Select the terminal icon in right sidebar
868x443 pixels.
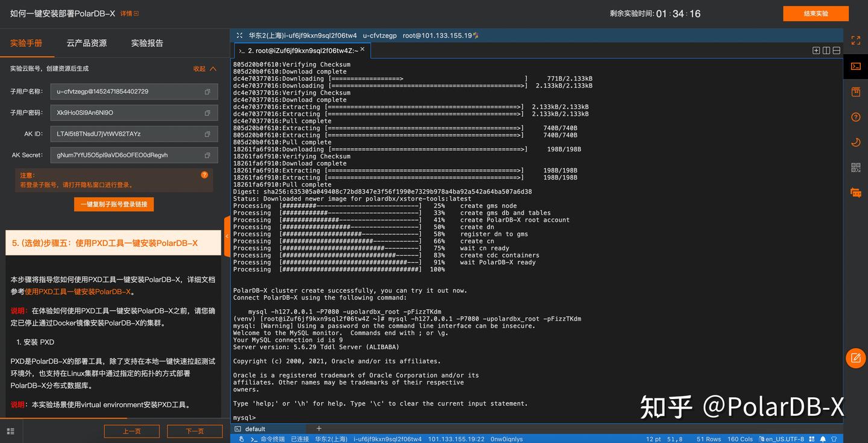click(x=855, y=66)
